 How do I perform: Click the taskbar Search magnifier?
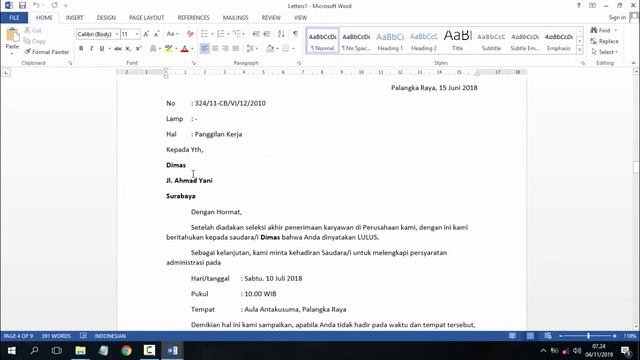click(x=34, y=350)
